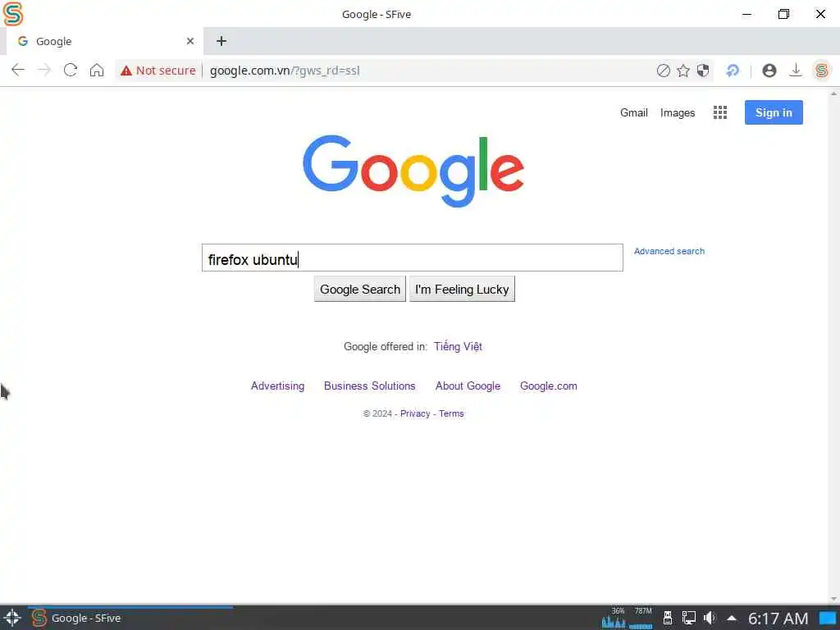Open the Terms link
This screenshot has height=630, width=840.
click(451, 413)
